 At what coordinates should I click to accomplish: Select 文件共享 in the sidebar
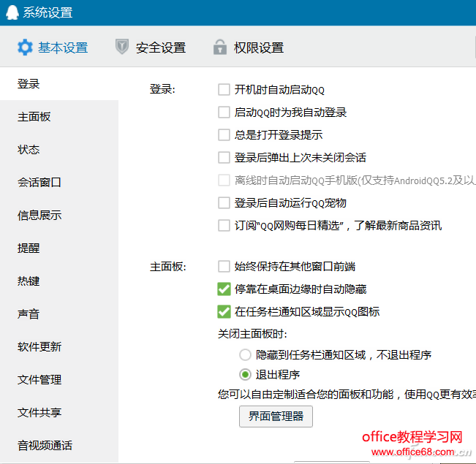coord(59,413)
